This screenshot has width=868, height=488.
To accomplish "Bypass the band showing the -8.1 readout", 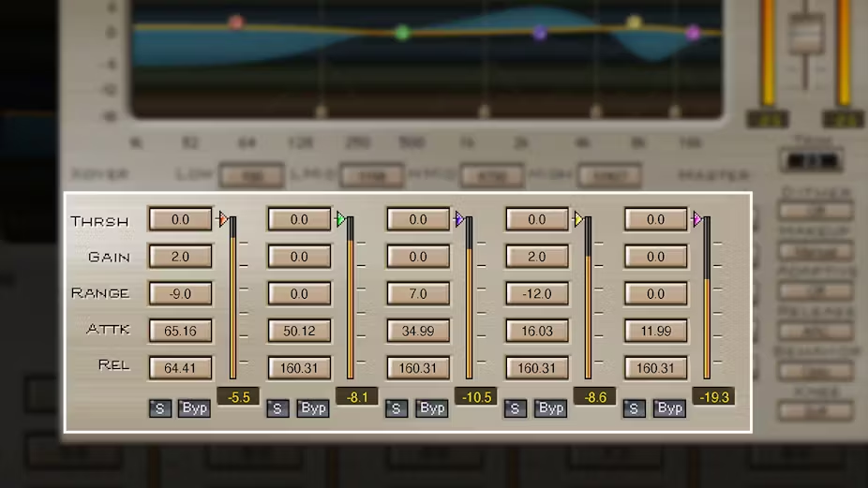I will [313, 408].
